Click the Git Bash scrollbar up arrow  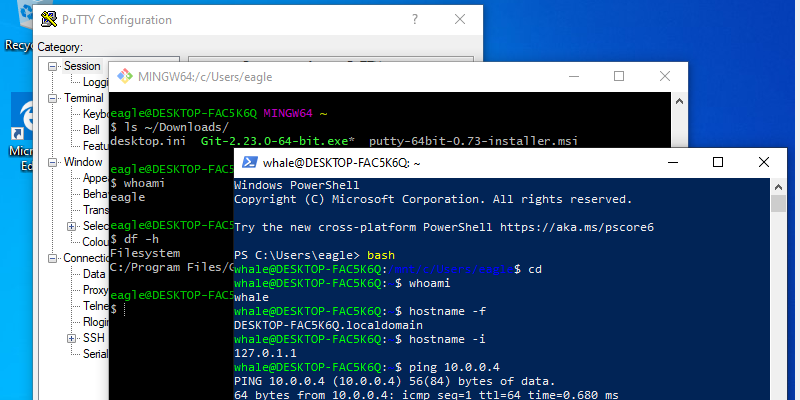point(679,101)
